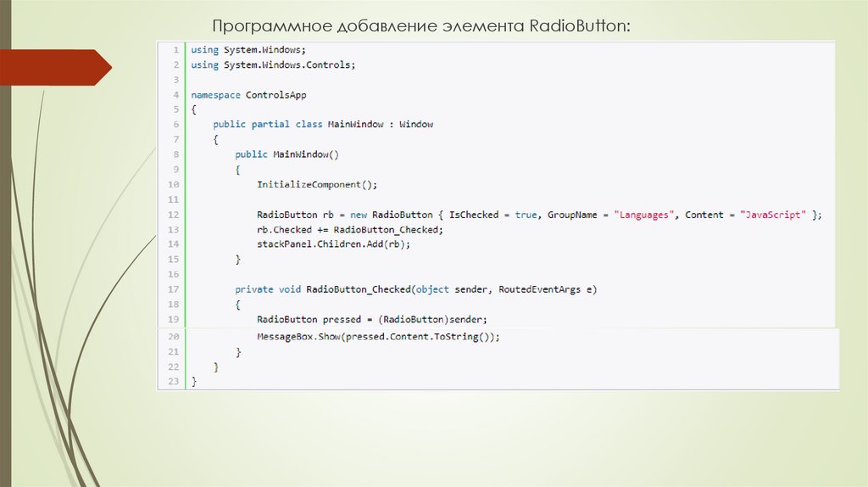Click the 'public MainWindow()' constructor line
This screenshot has width=868, height=487.
click(287, 154)
